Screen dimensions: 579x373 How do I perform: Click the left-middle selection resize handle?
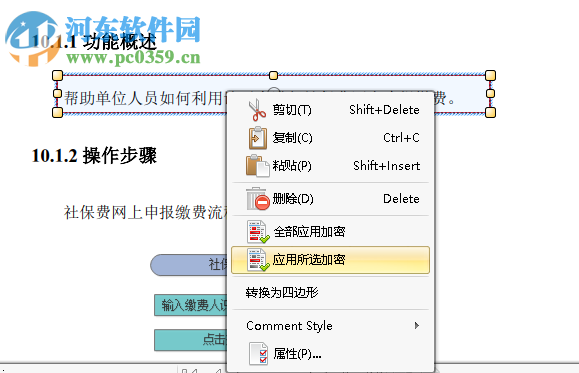pyautogui.click(x=57, y=93)
